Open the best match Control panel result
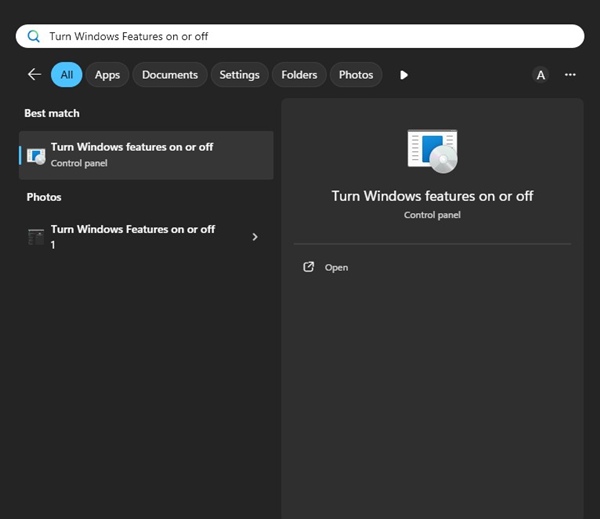Screen dimensions: 600x519 (146, 155)
